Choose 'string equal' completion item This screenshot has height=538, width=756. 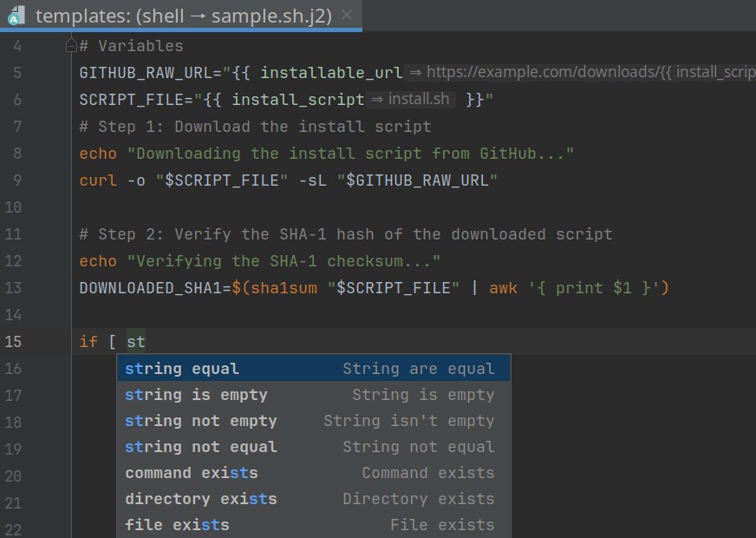click(x=314, y=368)
